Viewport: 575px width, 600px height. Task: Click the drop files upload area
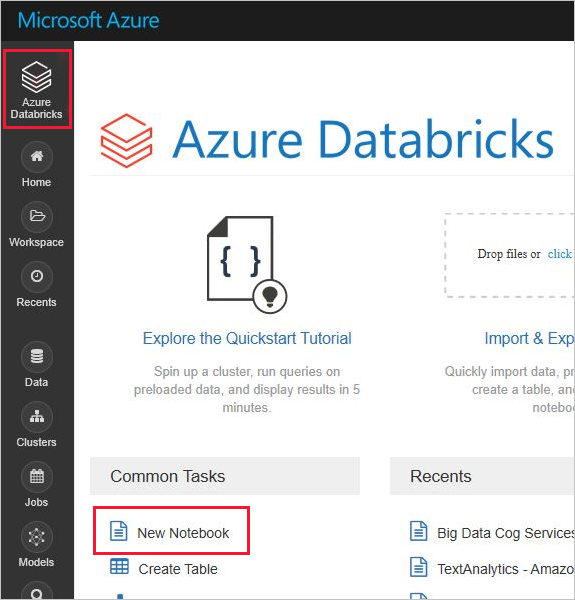[x=510, y=255]
